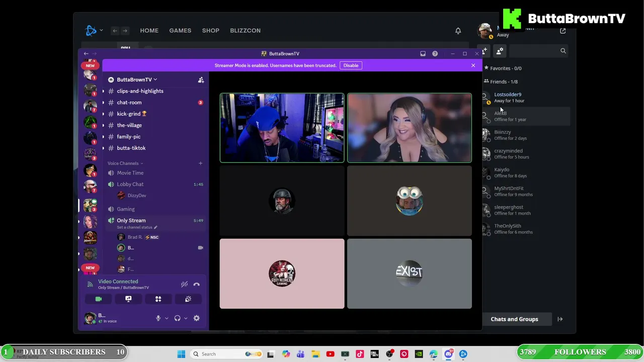Expand the family-pic channel arrow
Screen dimensions: 644x362
[103, 137]
